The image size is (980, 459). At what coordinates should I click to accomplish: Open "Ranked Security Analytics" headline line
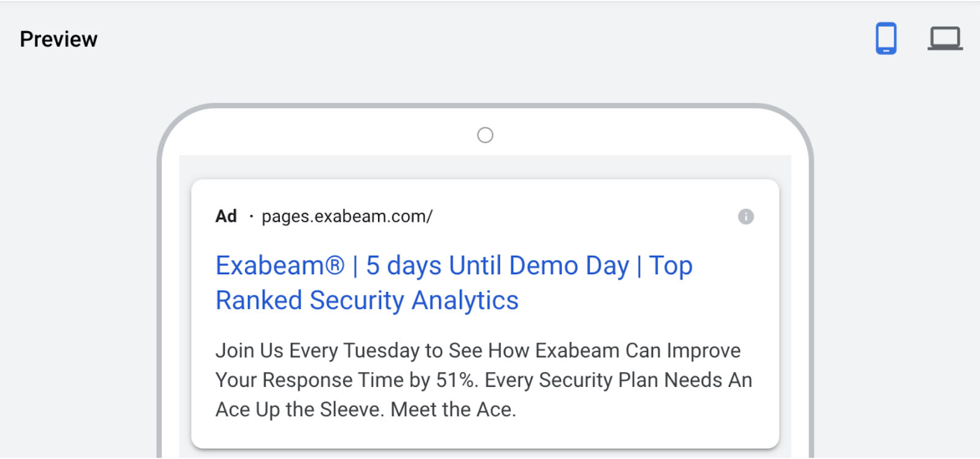(x=367, y=301)
